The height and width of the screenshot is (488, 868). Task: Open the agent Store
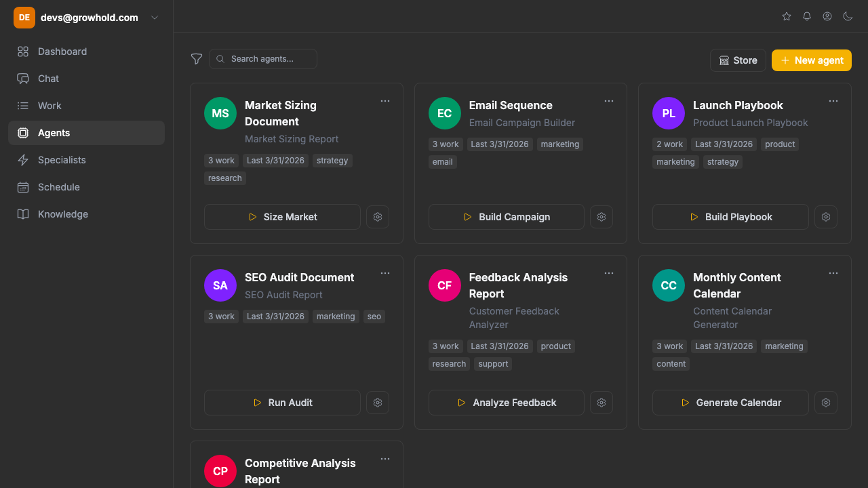pyautogui.click(x=738, y=60)
